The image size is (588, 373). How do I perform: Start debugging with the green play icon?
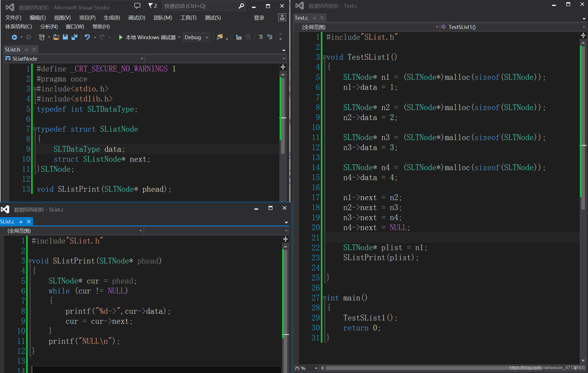[121, 37]
